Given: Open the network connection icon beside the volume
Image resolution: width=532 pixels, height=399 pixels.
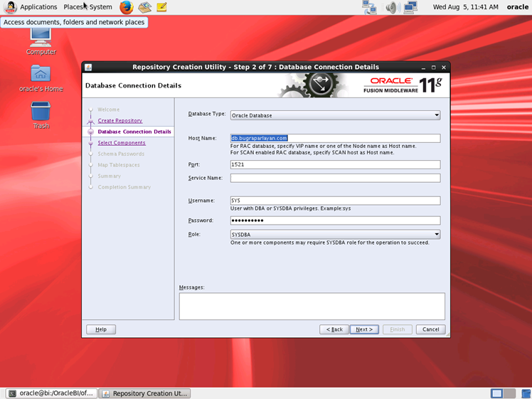Looking at the screenshot, I should click(410, 7).
